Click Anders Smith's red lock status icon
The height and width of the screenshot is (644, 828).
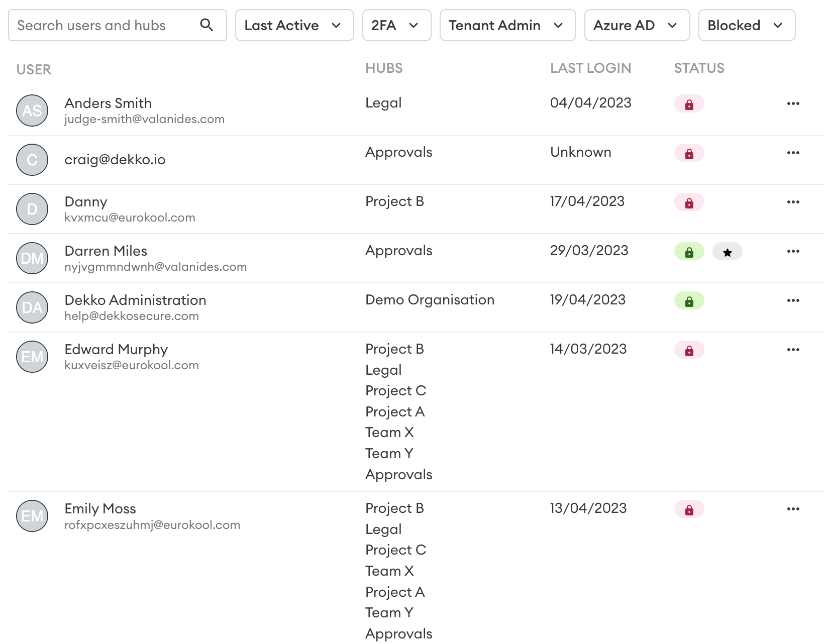(x=689, y=103)
